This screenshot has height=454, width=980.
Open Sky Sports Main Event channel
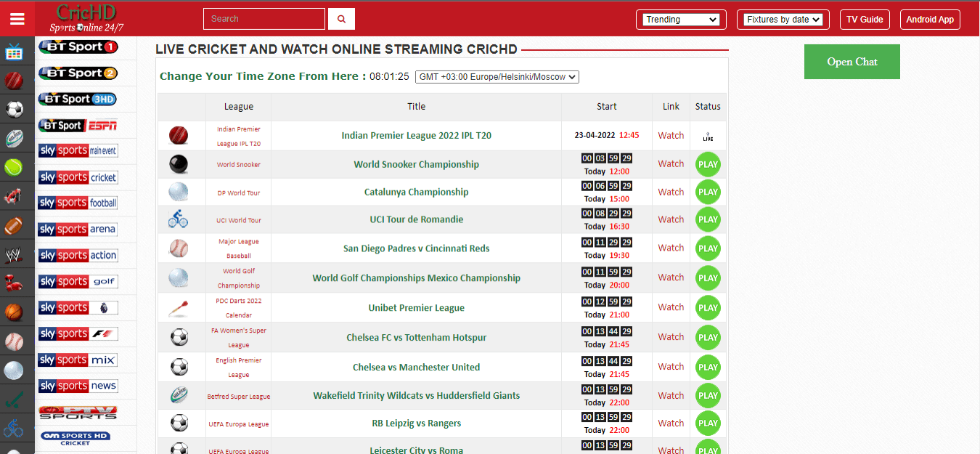coord(78,151)
